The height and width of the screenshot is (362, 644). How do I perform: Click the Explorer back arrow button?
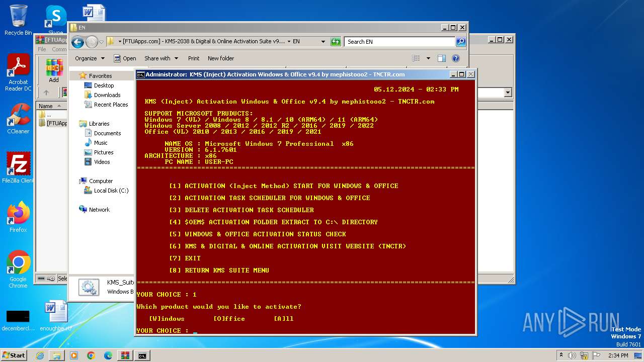pyautogui.click(x=77, y=42)
